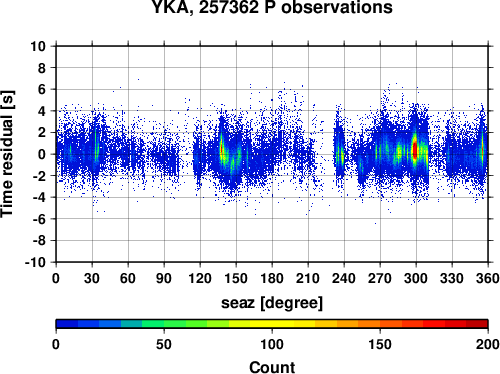
Task: Click the orange colorbar segment near 150
Action: [x=380, y=324]
